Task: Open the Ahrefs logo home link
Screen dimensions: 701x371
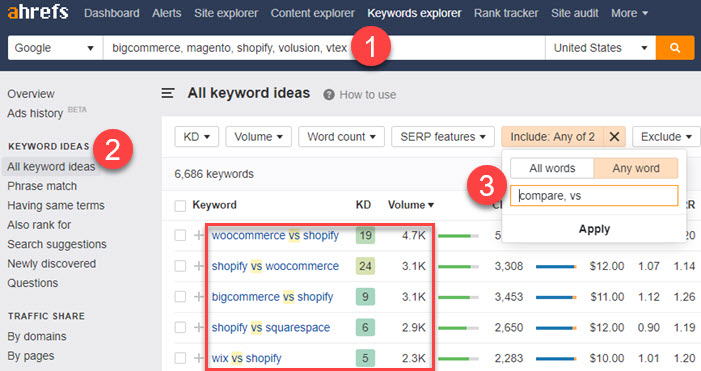Action: point(38,12)
